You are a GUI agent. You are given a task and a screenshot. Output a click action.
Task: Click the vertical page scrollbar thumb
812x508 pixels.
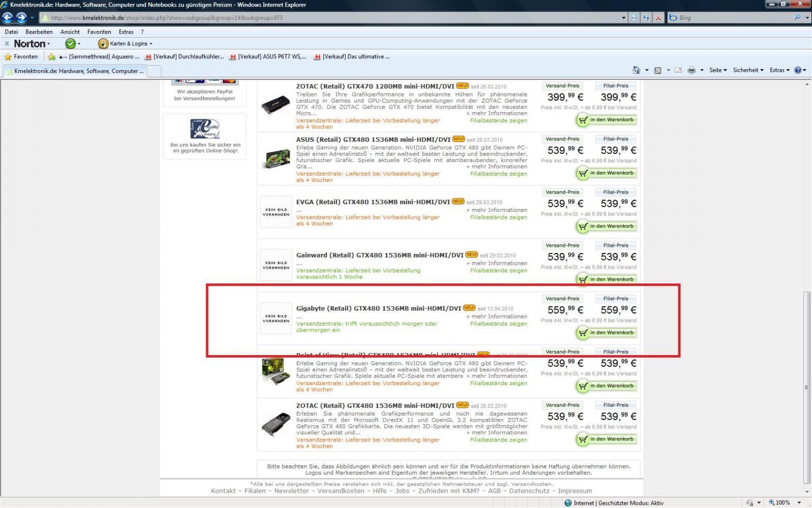[807, 387]
